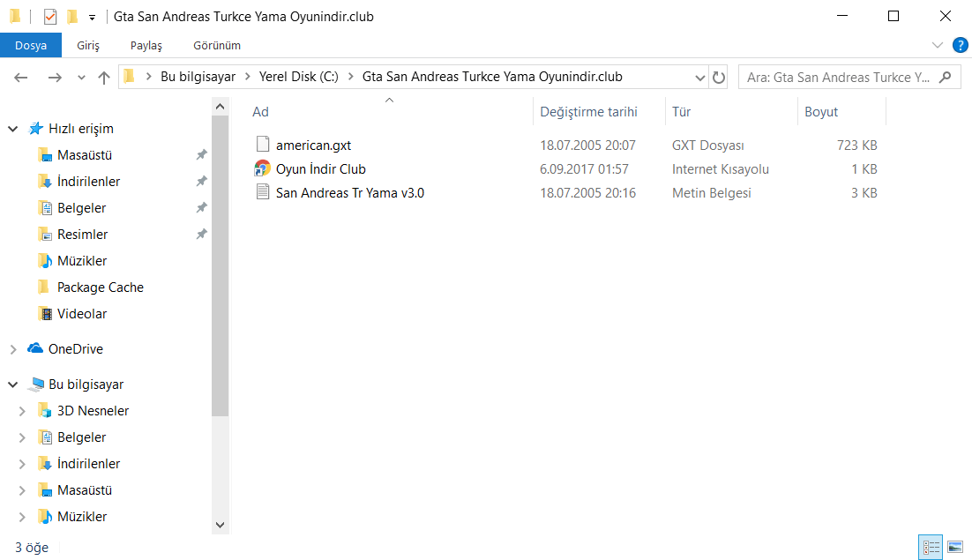972x560 pixels.
Task: Click the navigation pane scroll down arrow
Action: [221, 524]
